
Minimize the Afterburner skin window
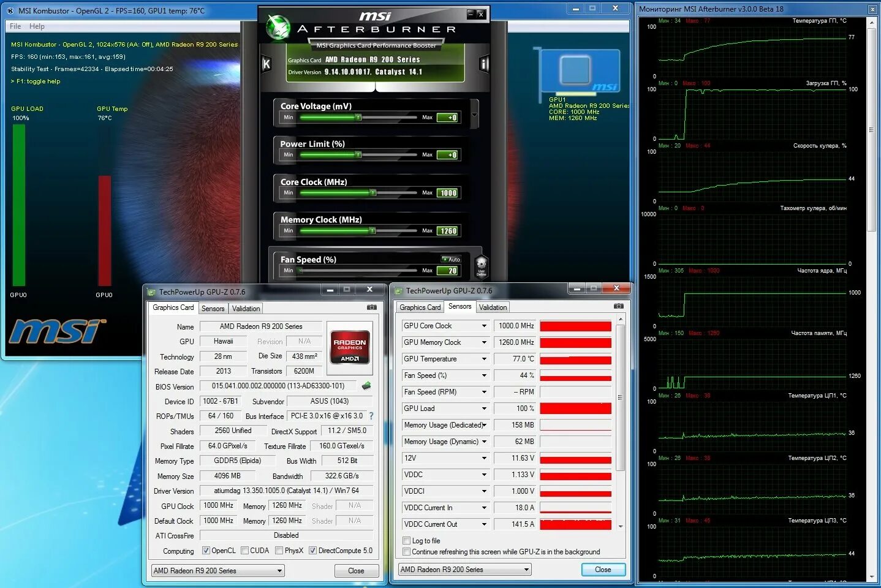471,13
